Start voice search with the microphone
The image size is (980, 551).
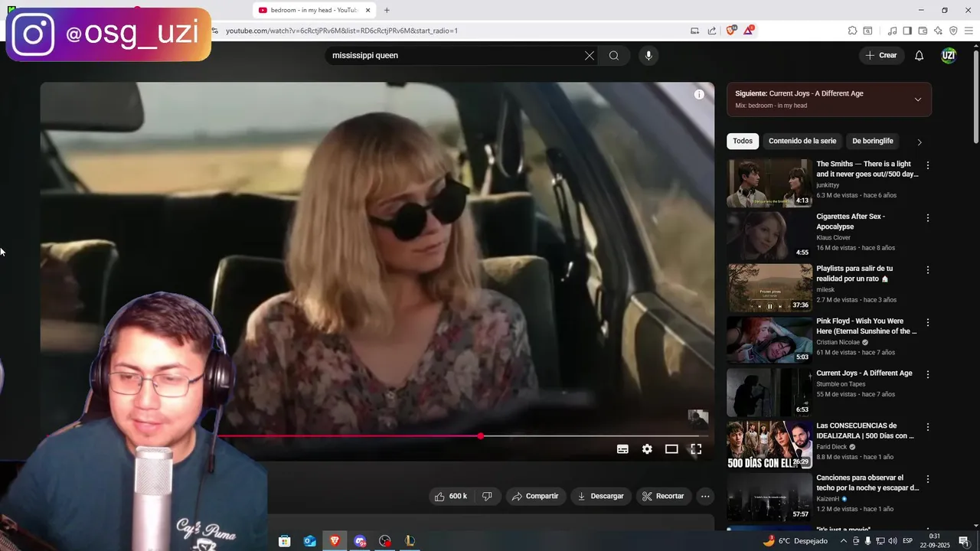point(648,55)
